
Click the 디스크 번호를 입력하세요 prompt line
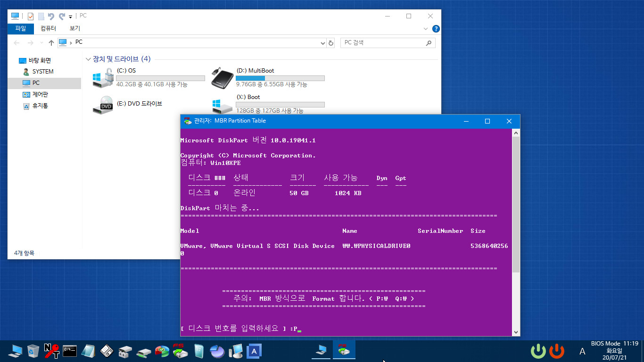pos(240,329)
